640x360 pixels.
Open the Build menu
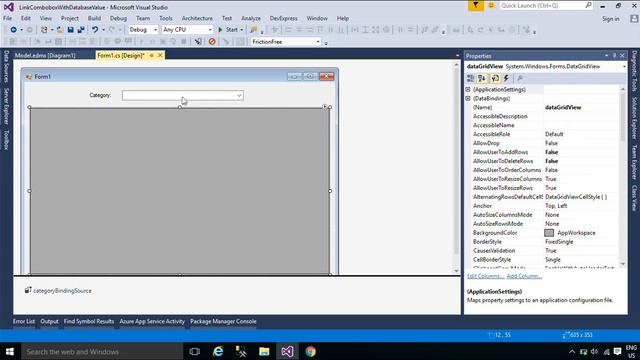point(94,18)
